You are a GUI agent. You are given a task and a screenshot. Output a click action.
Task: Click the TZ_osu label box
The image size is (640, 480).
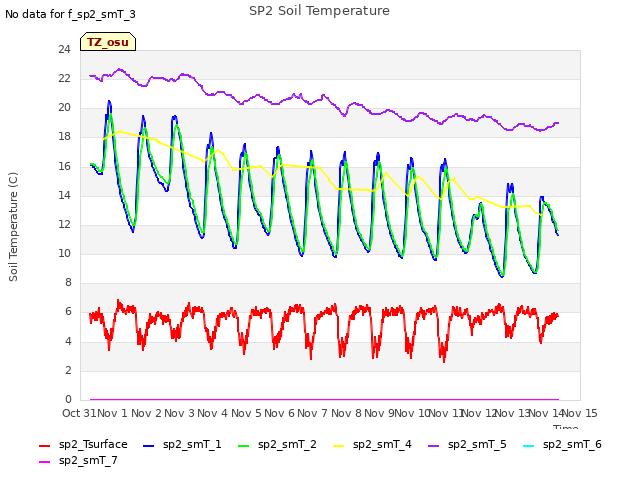108,42
